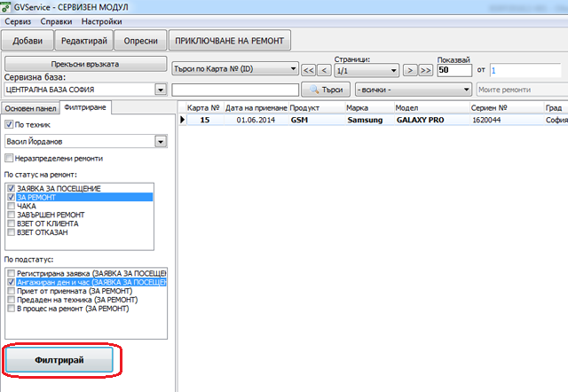
Task: Click the Филтрирай button
Action: [x=59, y=360]
